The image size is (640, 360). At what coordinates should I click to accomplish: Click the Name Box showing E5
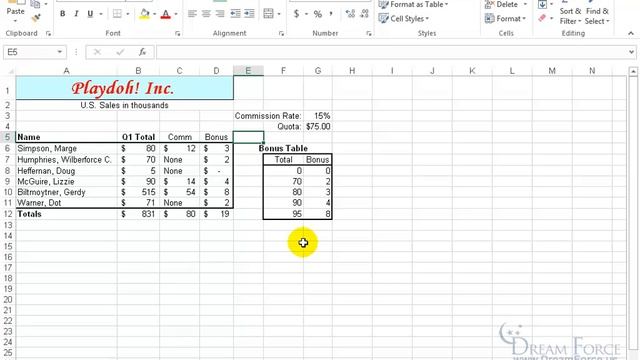pos(29,52)
